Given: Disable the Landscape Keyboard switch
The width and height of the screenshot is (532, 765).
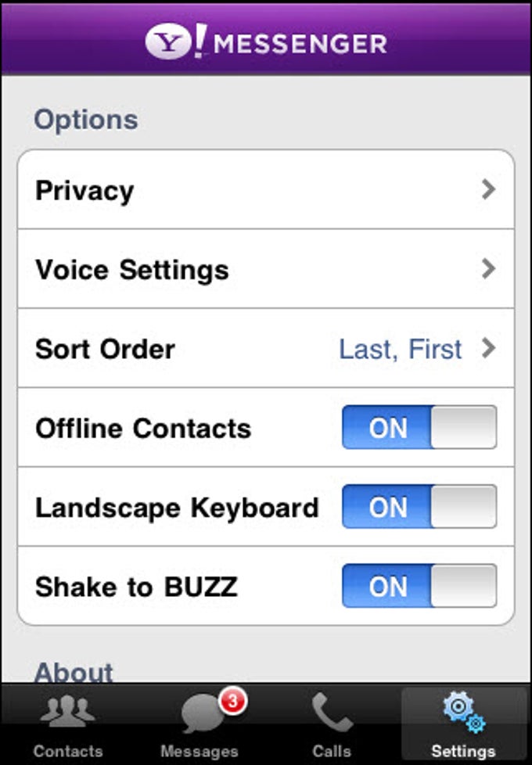Looking at the screenshot, I should (419, 508).
